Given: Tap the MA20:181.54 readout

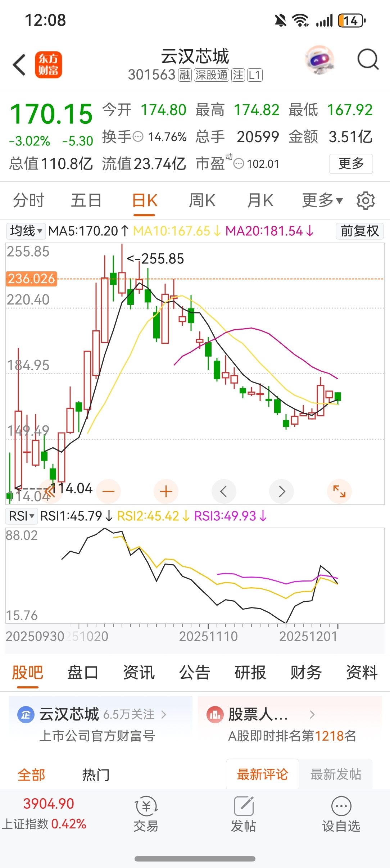Looking at the screenshot, I should coord(270,231).
